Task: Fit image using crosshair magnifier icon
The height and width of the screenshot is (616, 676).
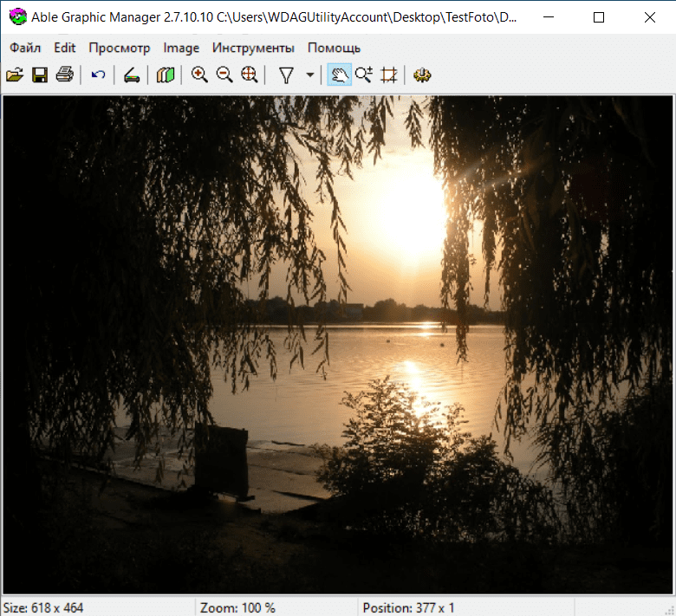Action: [250, 75]
